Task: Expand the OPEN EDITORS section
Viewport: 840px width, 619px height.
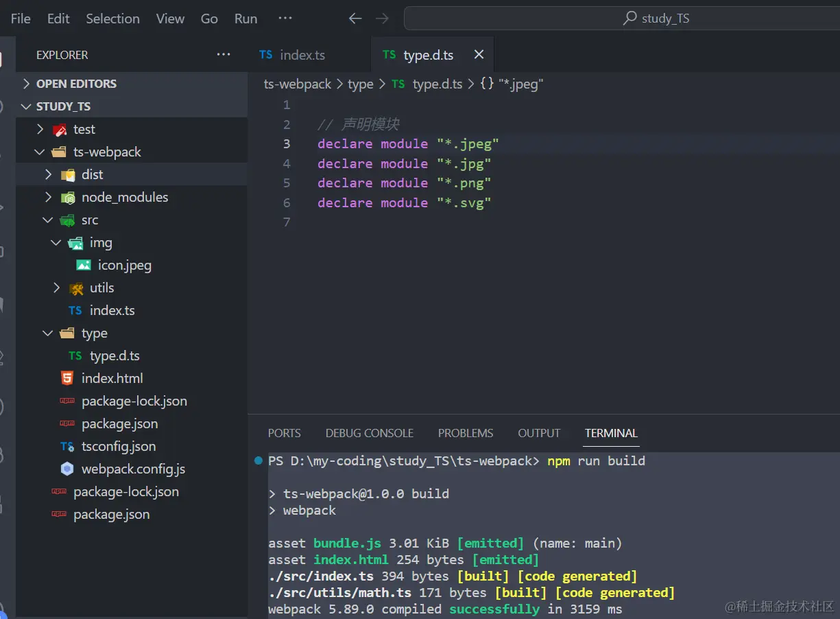Action: coord(26,84)
